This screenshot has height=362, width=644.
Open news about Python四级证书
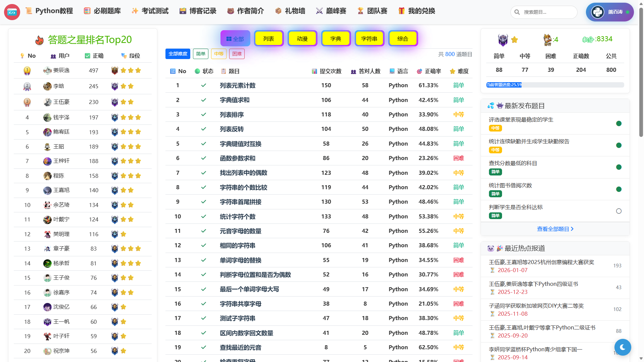click(533, 284)
